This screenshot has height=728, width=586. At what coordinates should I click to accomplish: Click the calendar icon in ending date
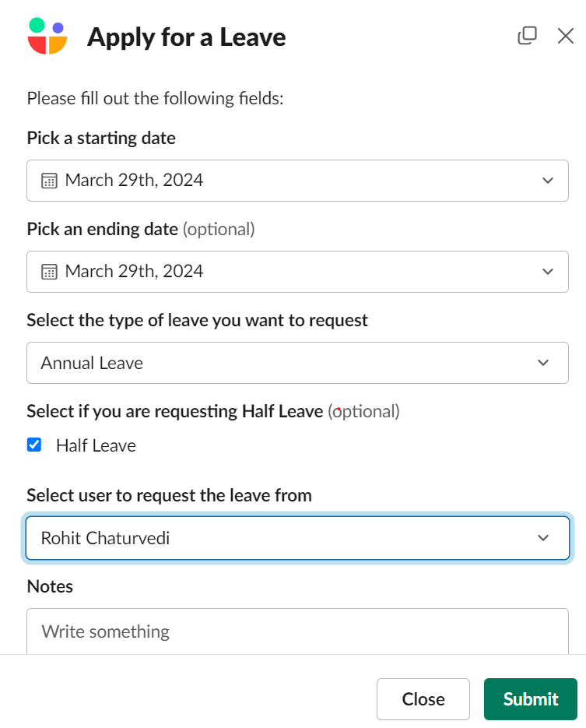click(x=49, y=272)
